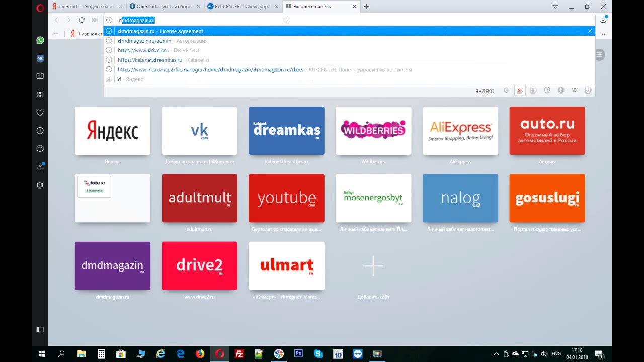
Task: Open the drive2 speed dial tile
Action: [199, 266]
